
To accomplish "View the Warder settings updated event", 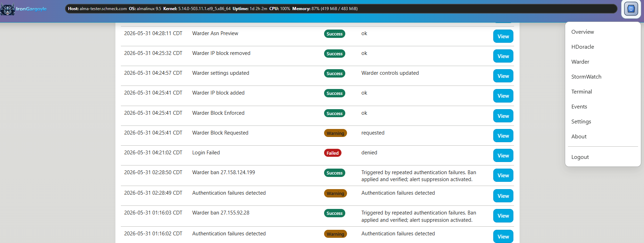I will coord(503,76).
